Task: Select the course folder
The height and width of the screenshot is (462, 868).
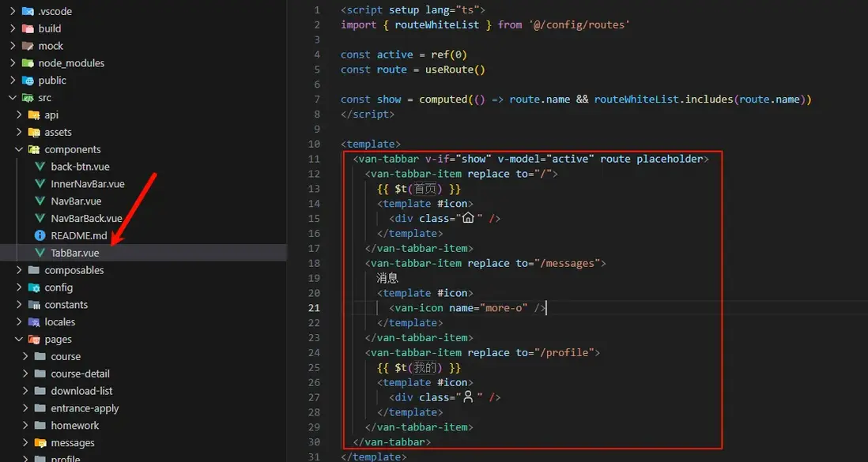Action: pos(66,356)
